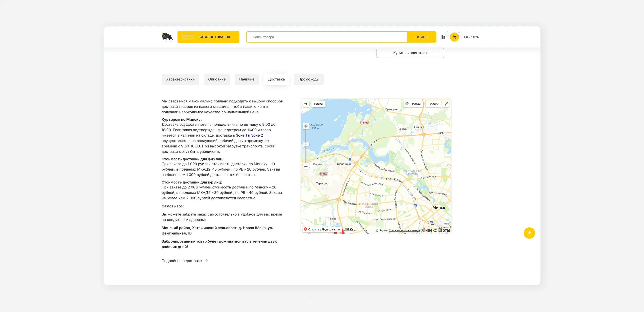Click the yellow scroll-to-top arrow button
Image resolution: width=644 pixels, height=312 pixels.
click(x=529, y=233)
